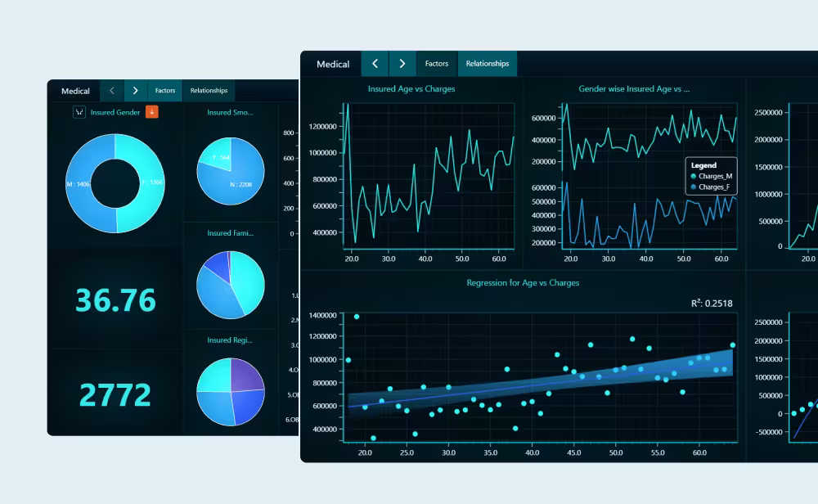Open the Relationships tab in front dashboard
The height and width of the screenshot is (504, 818).
(487, 64)
